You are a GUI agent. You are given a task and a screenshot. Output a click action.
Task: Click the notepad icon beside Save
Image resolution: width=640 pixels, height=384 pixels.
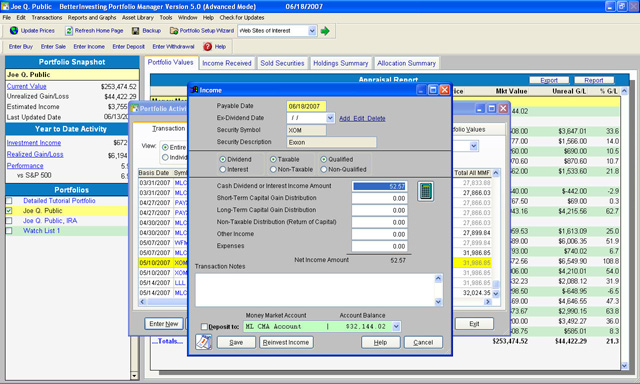pos(203,342)
